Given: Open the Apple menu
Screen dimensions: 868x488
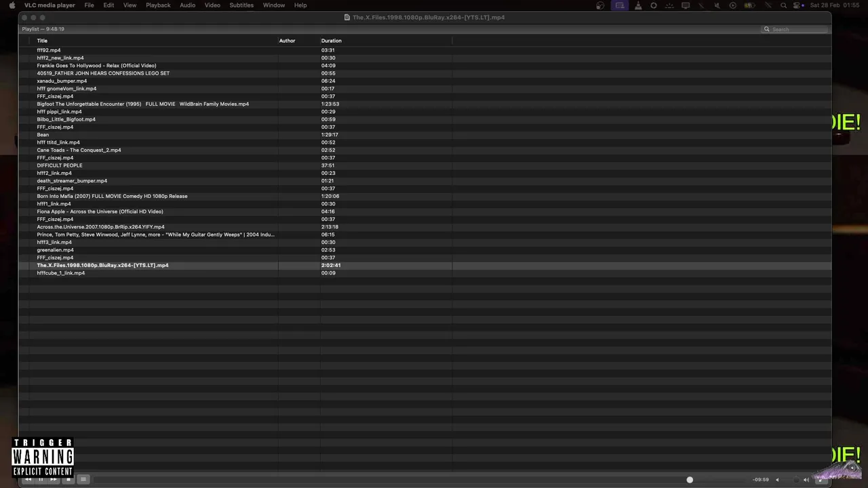Looking at the screenshot, I should pyautogui.click(x=12, y=5).
